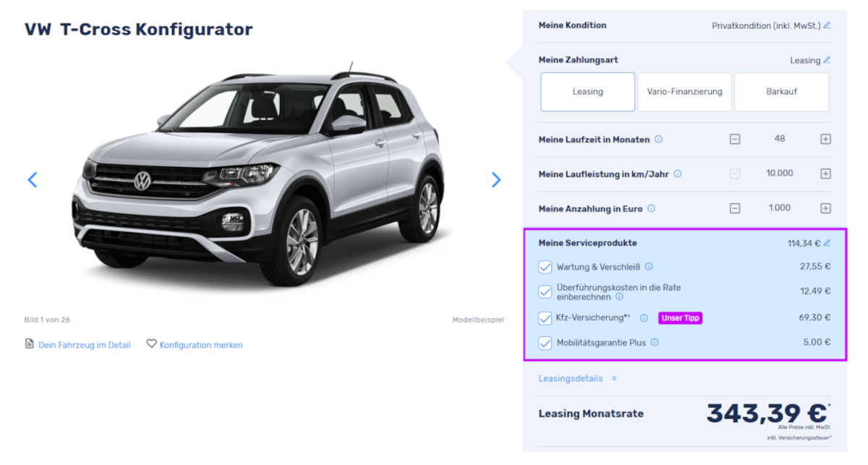Image resolution: width=868 pixels, height=465 pixels.
Task: Expand Leasingdetails section
Action: [x=577, y=378]
